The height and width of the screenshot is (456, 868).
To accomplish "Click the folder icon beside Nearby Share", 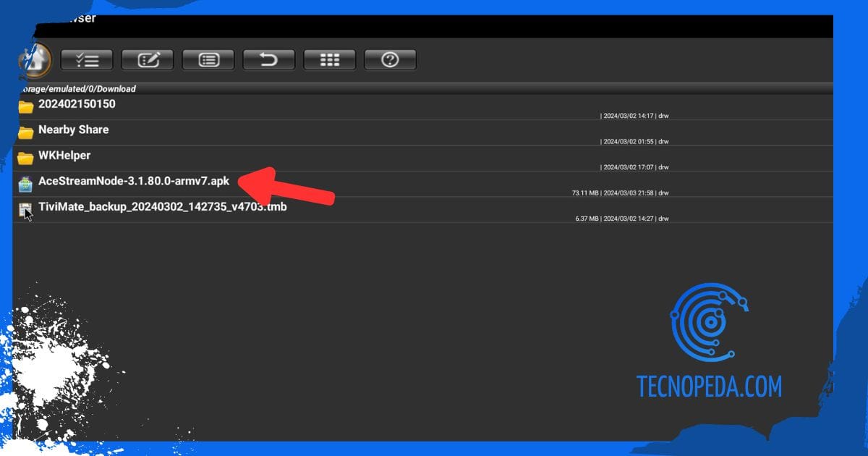I will (26, 132).
